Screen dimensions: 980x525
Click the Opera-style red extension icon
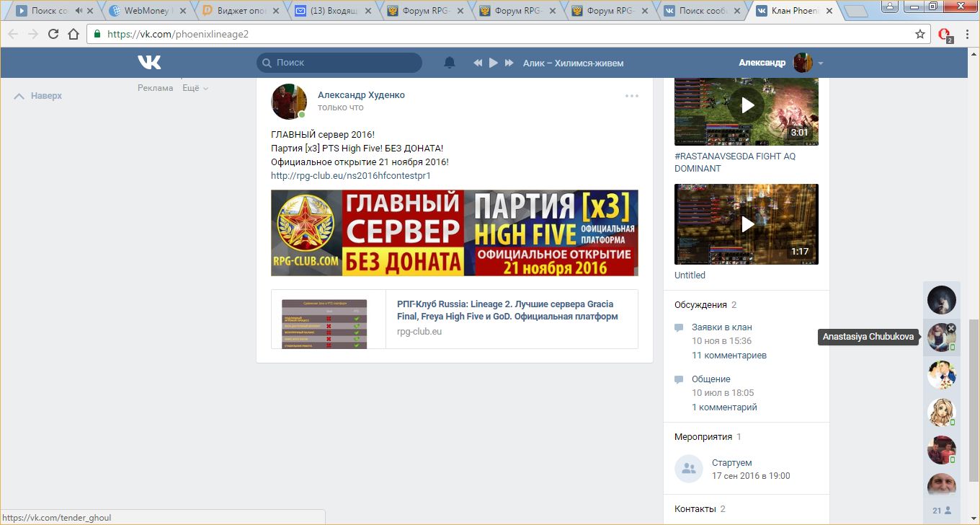click(945, 35)
